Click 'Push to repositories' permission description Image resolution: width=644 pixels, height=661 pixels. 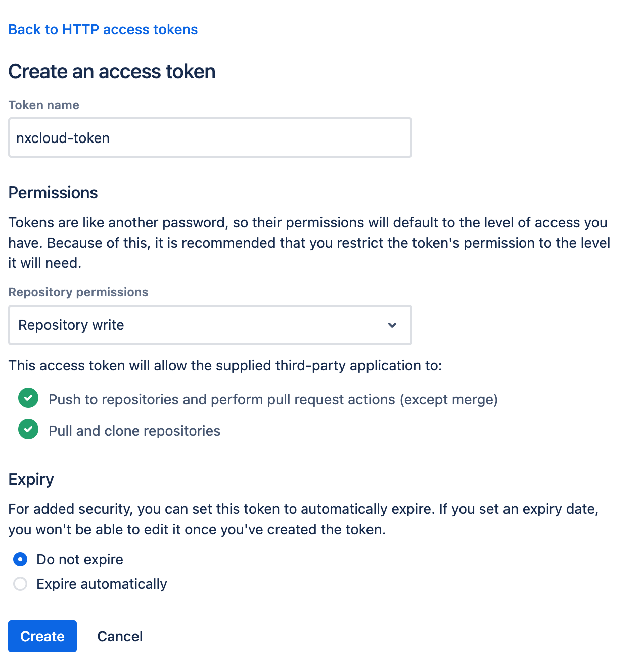[273, 399]
